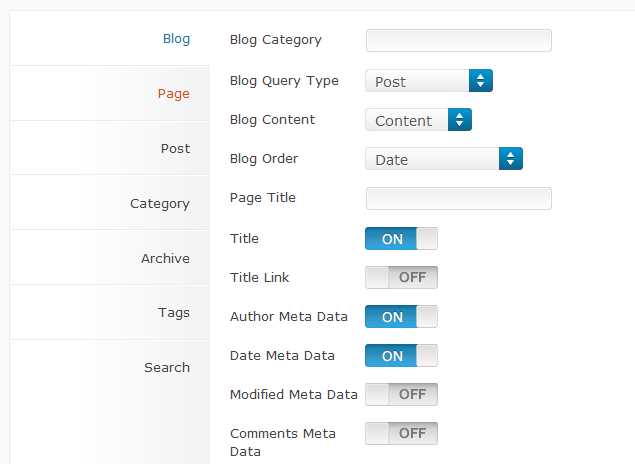Image resolution: width=635 pixels, height=464 pixels.
Task: Open the Blog Order Date dropdown
Action: [x=444, y=159]
